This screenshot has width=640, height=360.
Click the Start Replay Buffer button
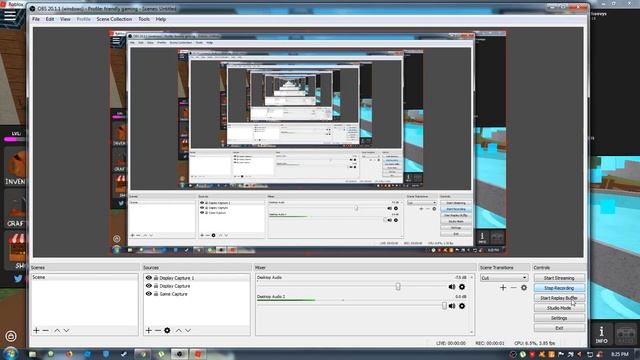559,298
